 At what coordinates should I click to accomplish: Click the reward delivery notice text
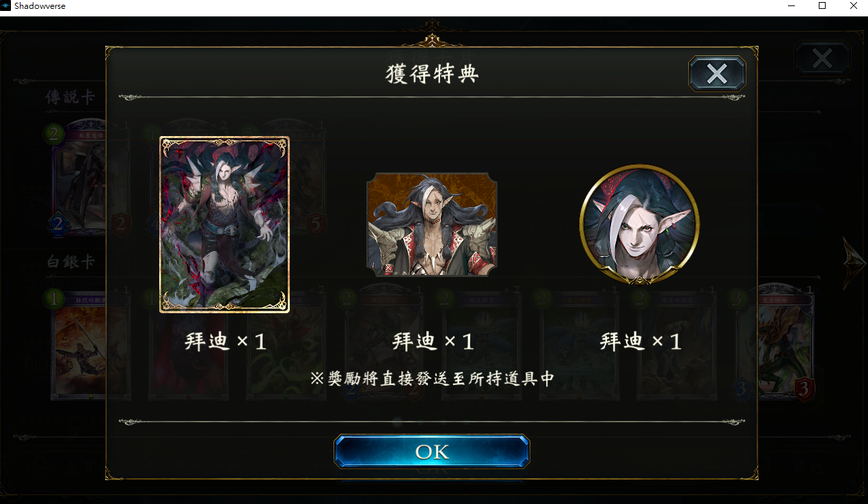[432, 378]
